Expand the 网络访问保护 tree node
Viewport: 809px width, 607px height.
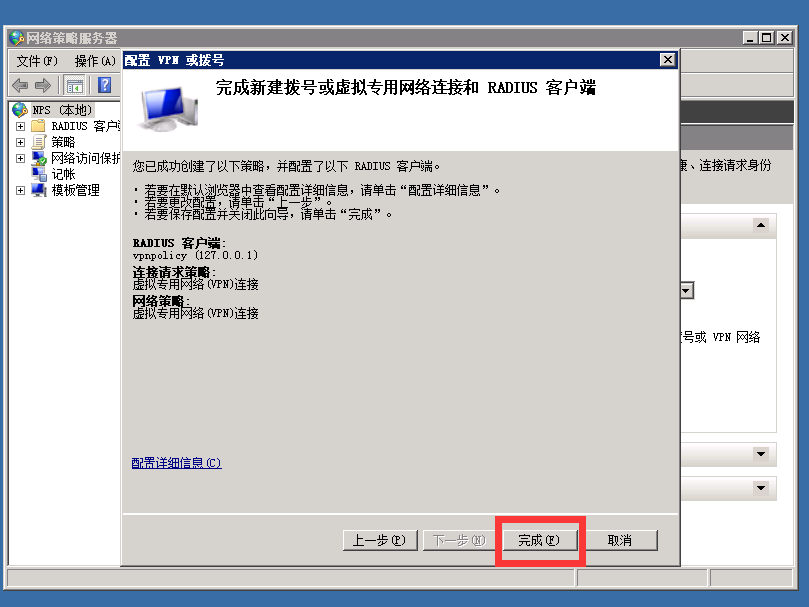(x=20, y=158)
